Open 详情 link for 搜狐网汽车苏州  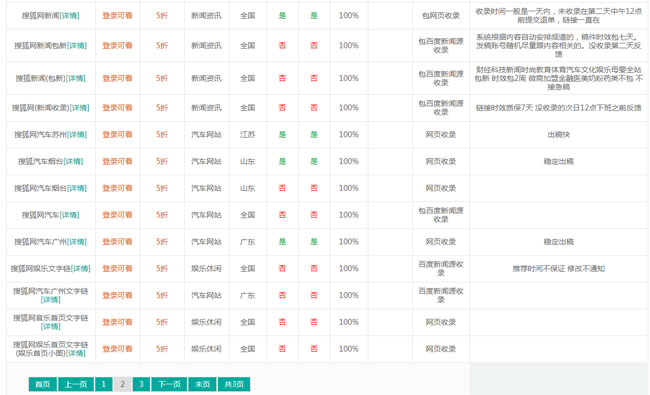coord(77,135)
